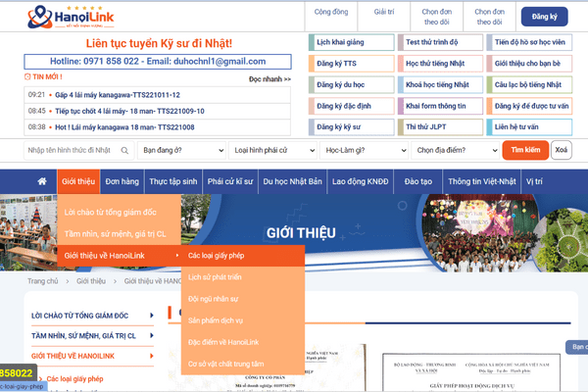The image size is (588, 392).
Task: Open the Chọn địa điểm? dropdown
Action: [456, 150]
